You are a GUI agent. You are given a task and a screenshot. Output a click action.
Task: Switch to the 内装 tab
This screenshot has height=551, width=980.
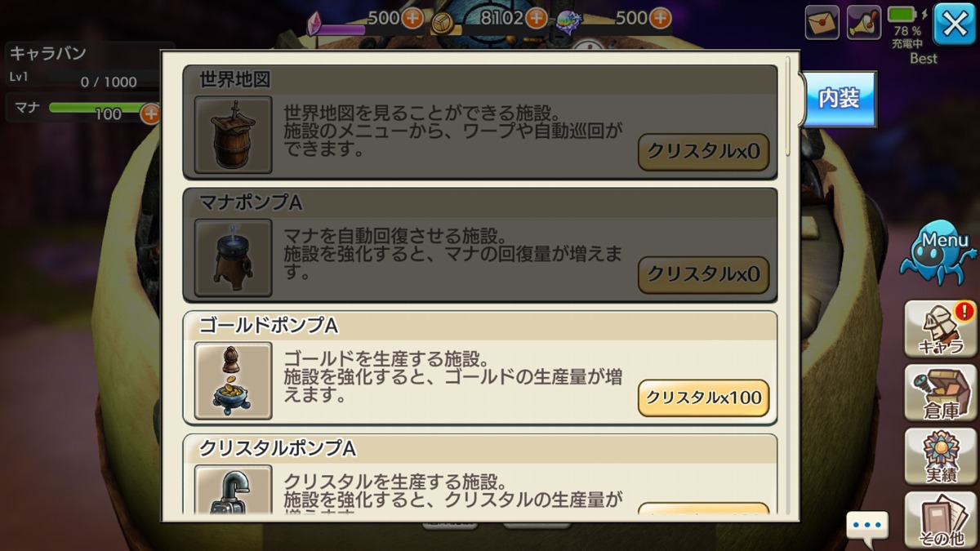click(x=840, y=99)
